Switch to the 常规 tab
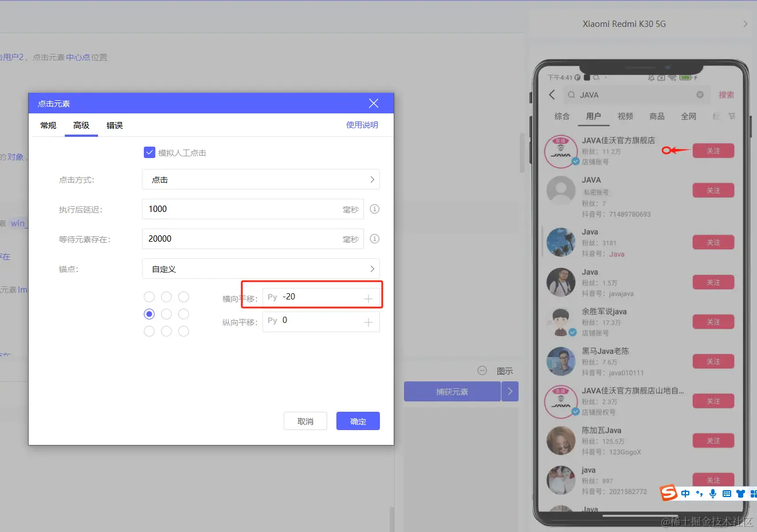The width and height of the screenshot is (757, 532). point(48,125)
